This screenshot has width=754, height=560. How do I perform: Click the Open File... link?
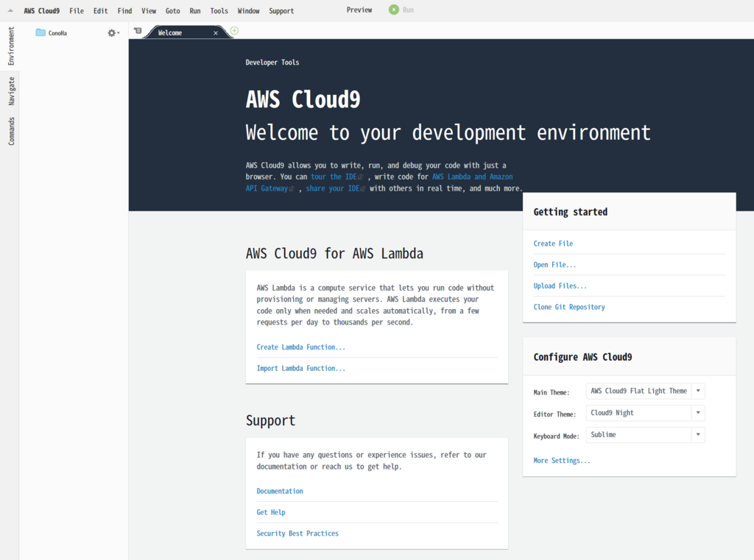pos(554,264)
